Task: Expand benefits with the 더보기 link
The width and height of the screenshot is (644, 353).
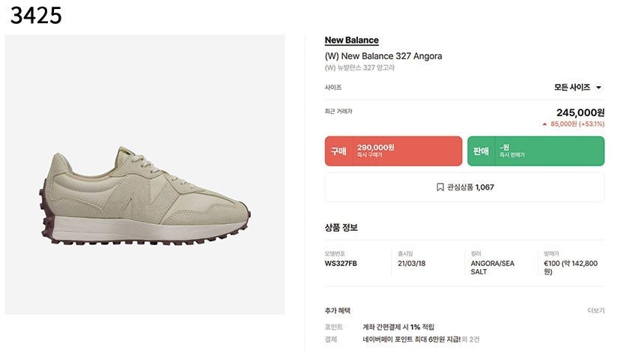Action: click(595, 310)
